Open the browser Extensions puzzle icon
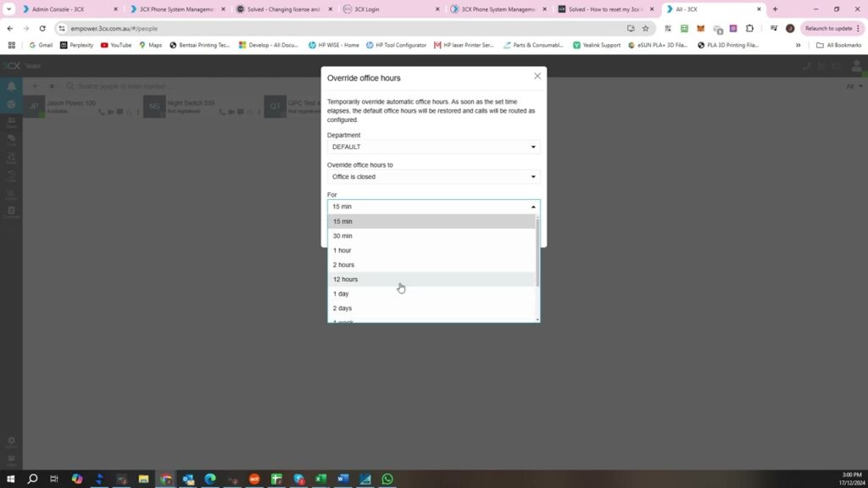The image size is (868, 488). pyautogui.click(x=749, y=28)
